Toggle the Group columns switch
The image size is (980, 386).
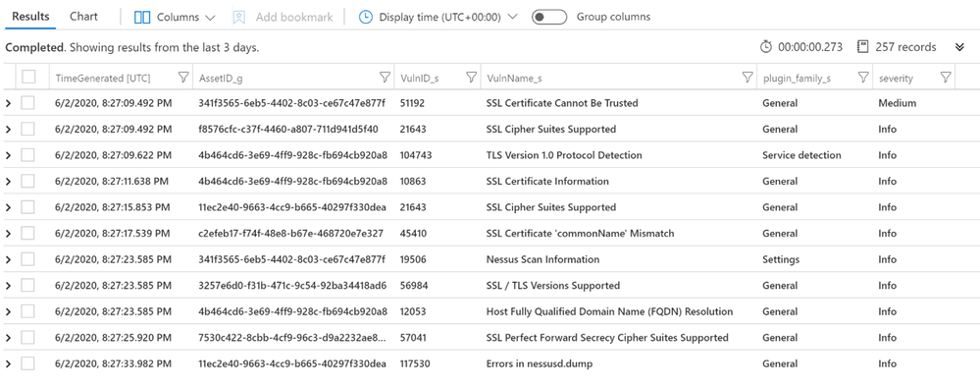(x=549, y=18)
